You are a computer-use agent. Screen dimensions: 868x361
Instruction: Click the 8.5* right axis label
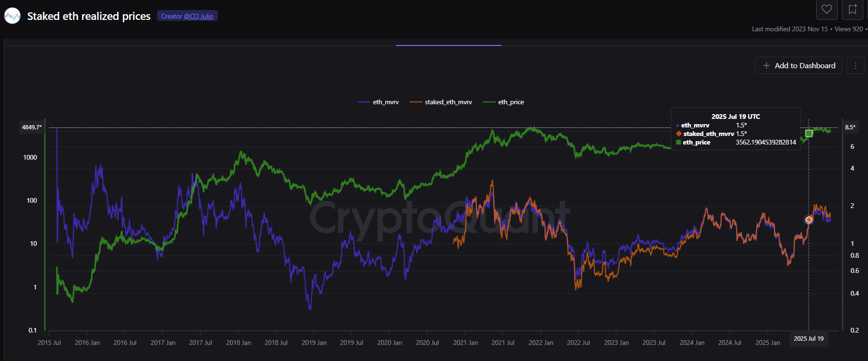coord(851,127)
